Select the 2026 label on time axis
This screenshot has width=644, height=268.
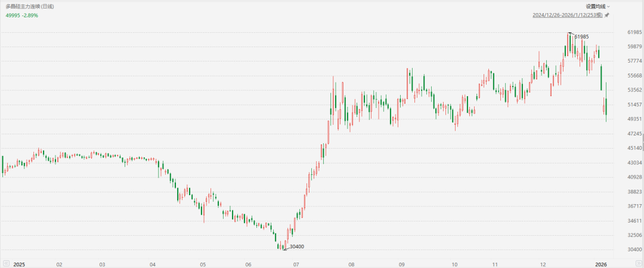point(601,263)
